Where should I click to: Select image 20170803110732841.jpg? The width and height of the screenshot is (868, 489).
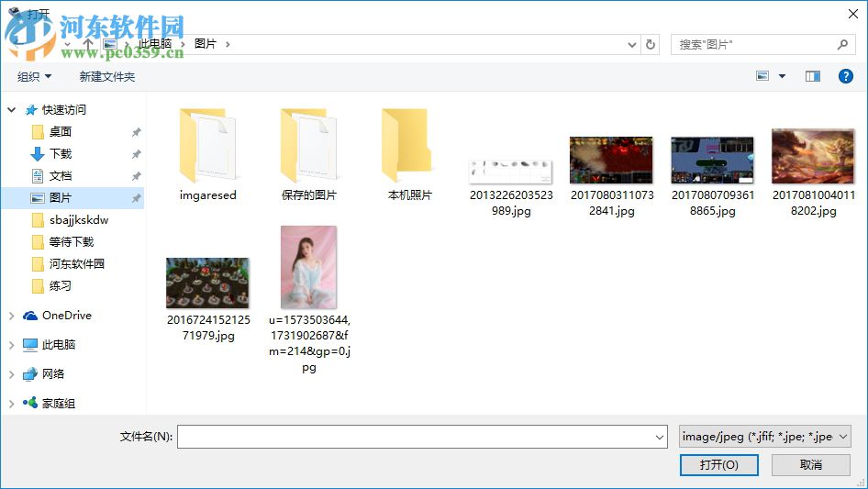click(611, 177)
